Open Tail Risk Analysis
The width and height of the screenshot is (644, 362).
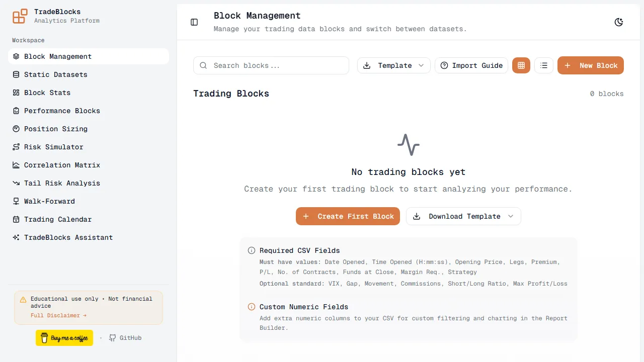[x=62, y=183]
